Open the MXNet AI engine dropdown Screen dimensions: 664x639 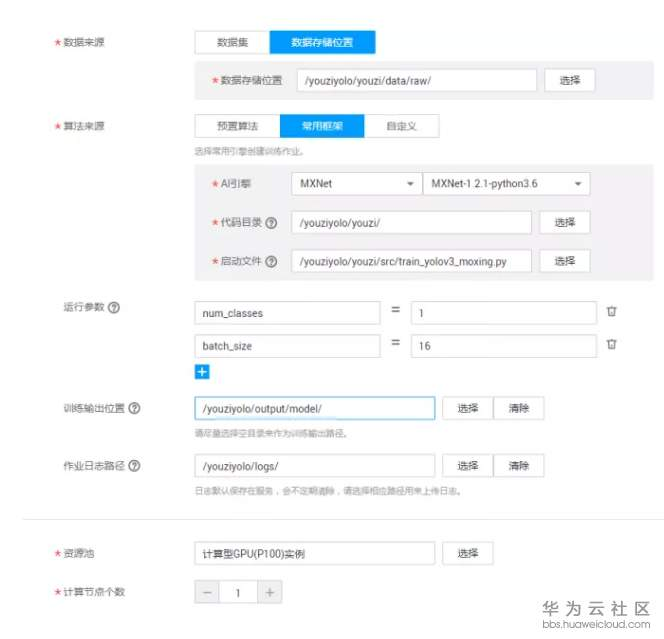click(x=357, y=184)
